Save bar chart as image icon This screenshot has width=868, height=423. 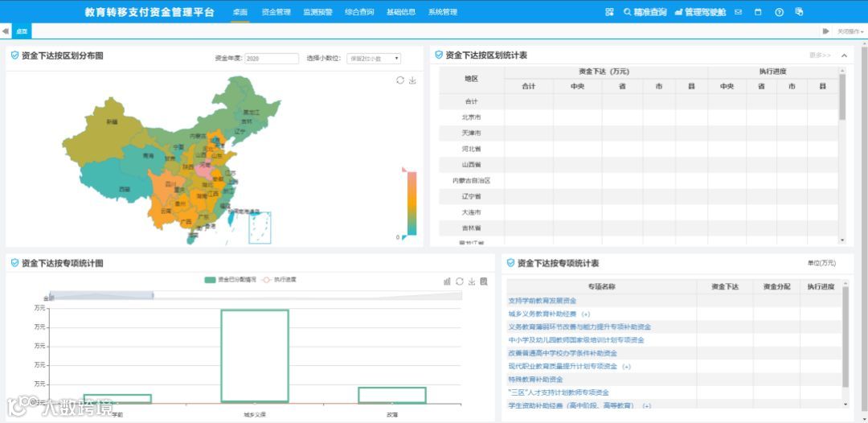coord(472,281)
